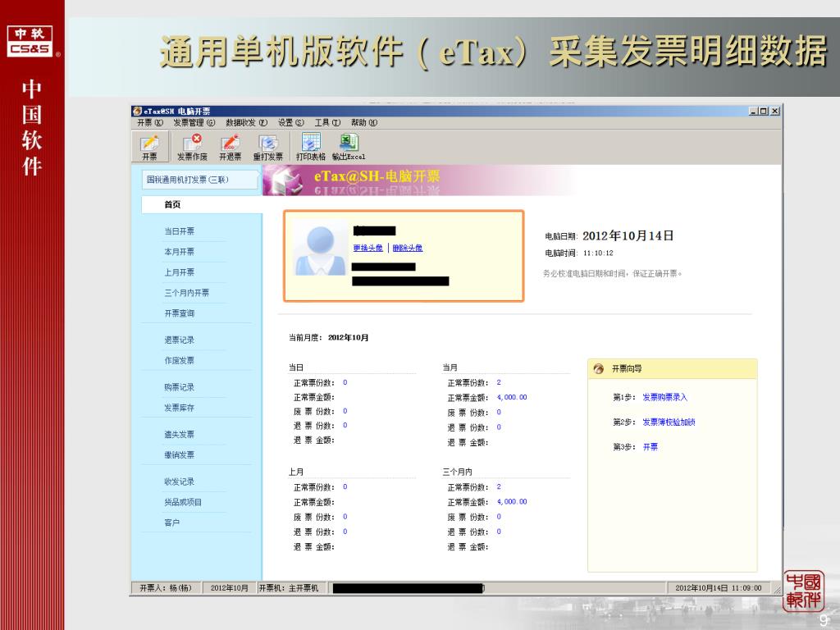
Task: Open 购票记录 in sidebar
Action: (180, 387)
